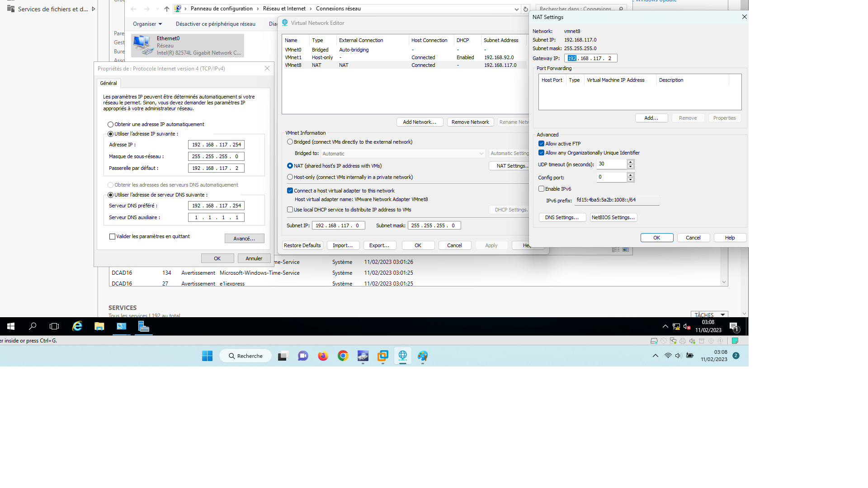Open Paint icon on host taskbar

click(423, 356)
